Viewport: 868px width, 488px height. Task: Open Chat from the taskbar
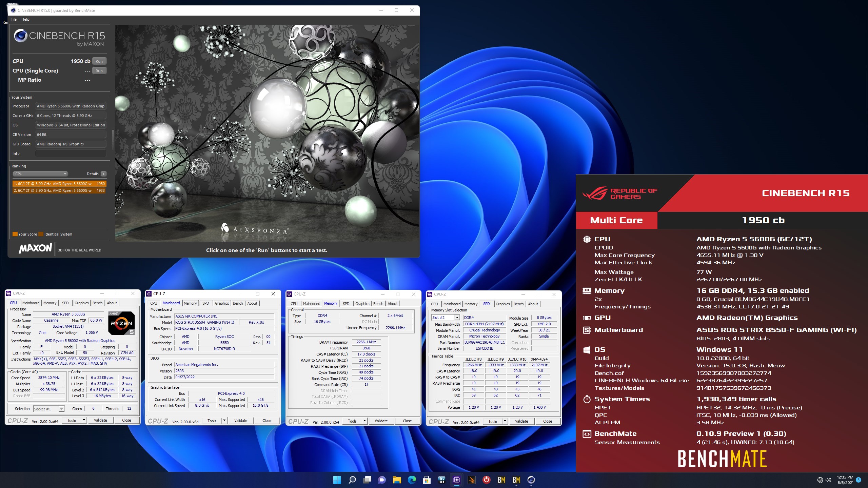click(x=382, y=480)
